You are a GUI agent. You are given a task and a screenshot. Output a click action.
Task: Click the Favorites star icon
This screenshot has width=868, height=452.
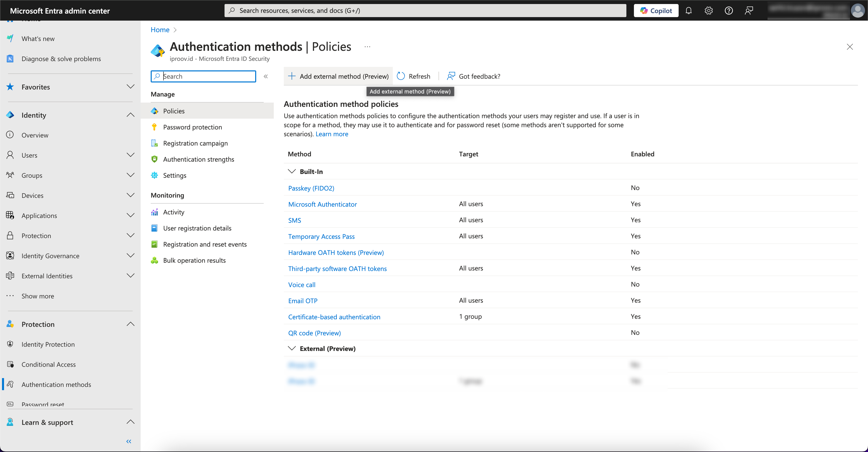(10, 87)
